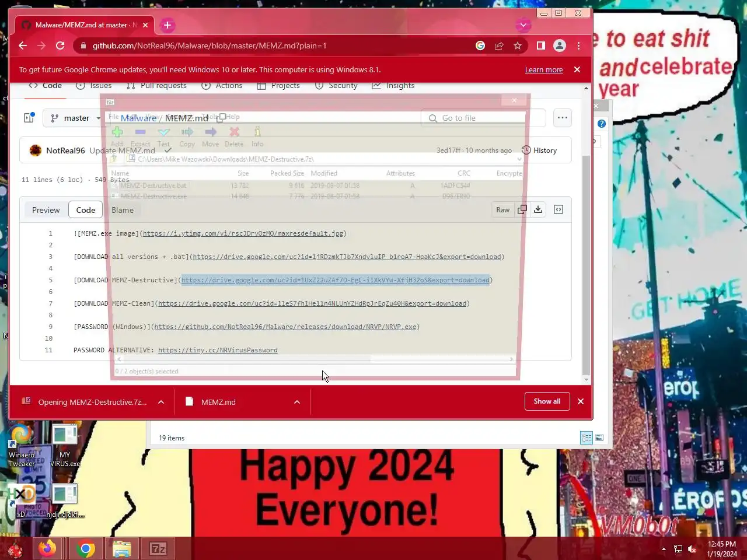Screen dimensions: 747x560
Task: Toggle the symbols panel icon
Action: click(558, 210)
